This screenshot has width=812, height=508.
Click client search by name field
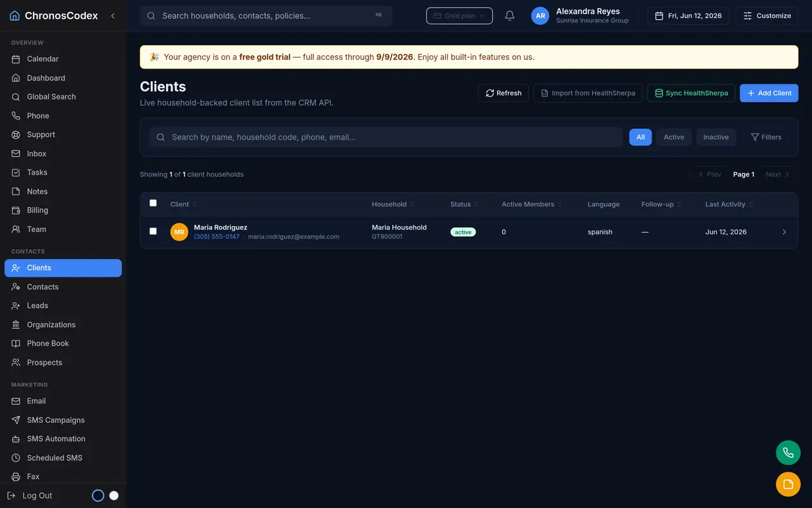[386, 137]
